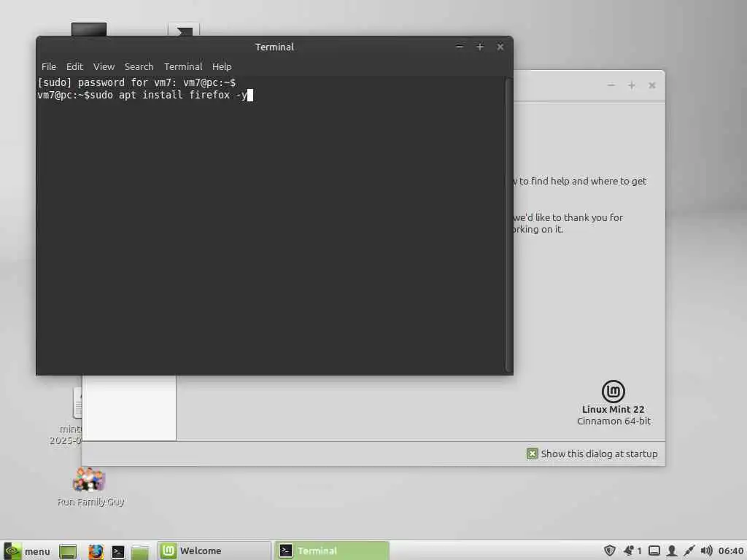
Task: Open the network connection tray icon
Action: tap(689, 551)
